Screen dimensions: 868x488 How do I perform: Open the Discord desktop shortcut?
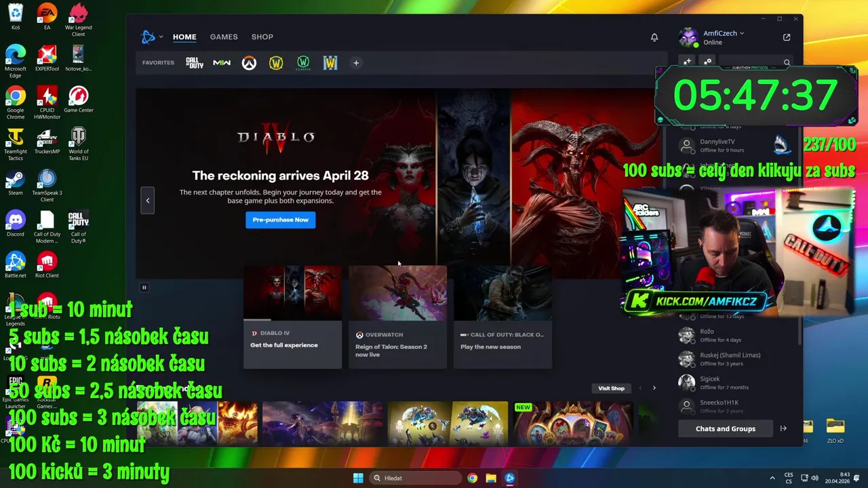coord(15,224)
